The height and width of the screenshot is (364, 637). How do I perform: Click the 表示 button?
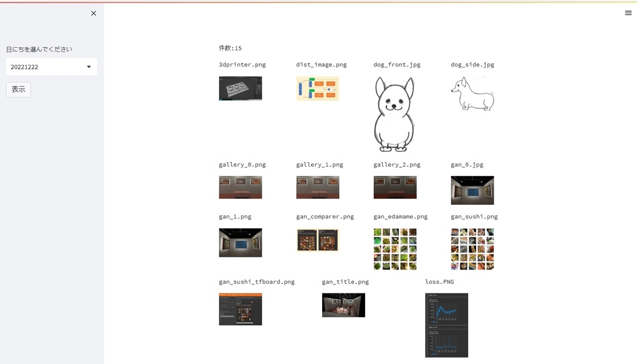18,89
